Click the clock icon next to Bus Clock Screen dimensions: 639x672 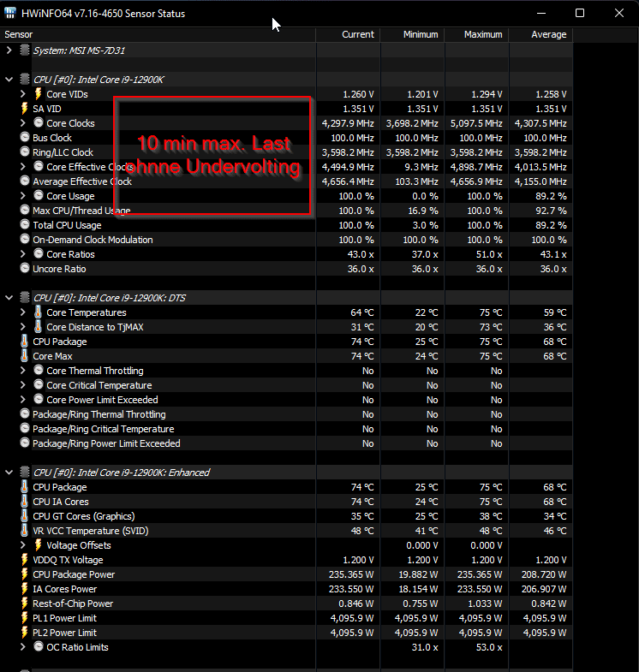pyautogui.click(x=25, y=137)
